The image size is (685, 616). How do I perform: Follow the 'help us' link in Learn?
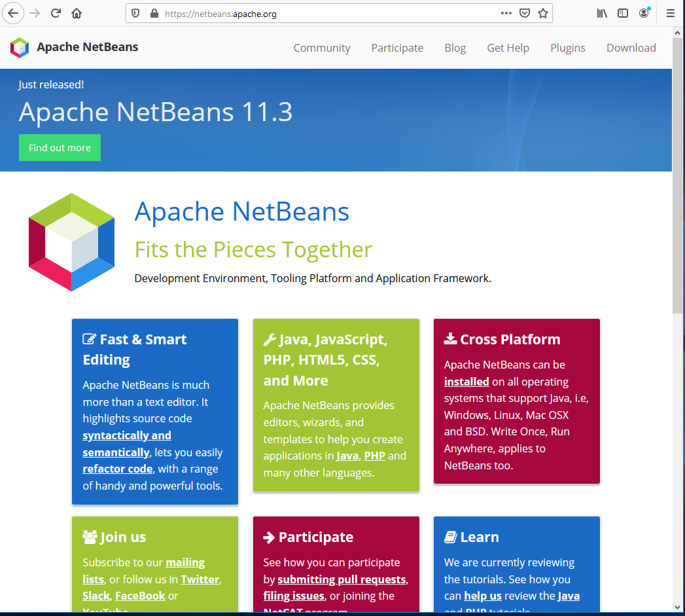click(483, 596)
